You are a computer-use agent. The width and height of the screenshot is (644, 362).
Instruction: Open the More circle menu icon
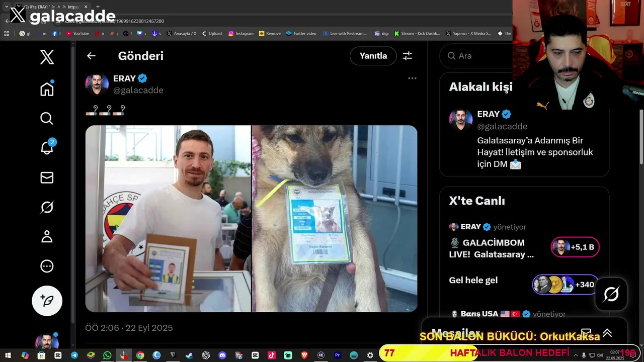tap(47, 266)
